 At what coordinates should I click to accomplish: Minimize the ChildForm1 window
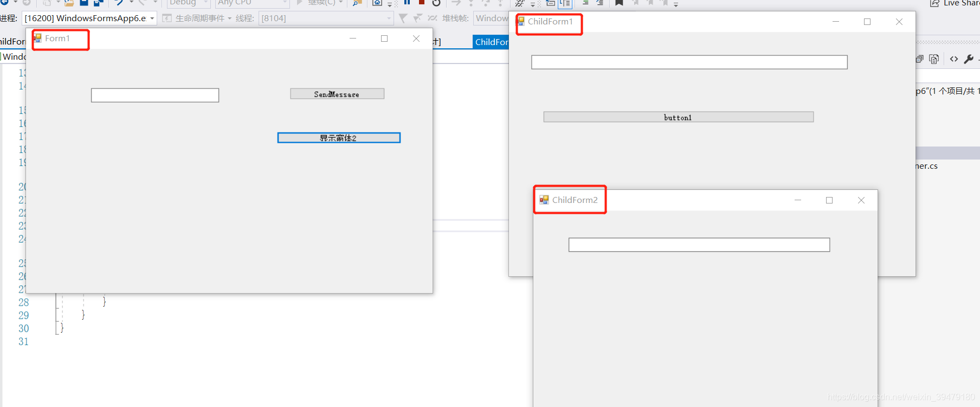click(836, 22)
